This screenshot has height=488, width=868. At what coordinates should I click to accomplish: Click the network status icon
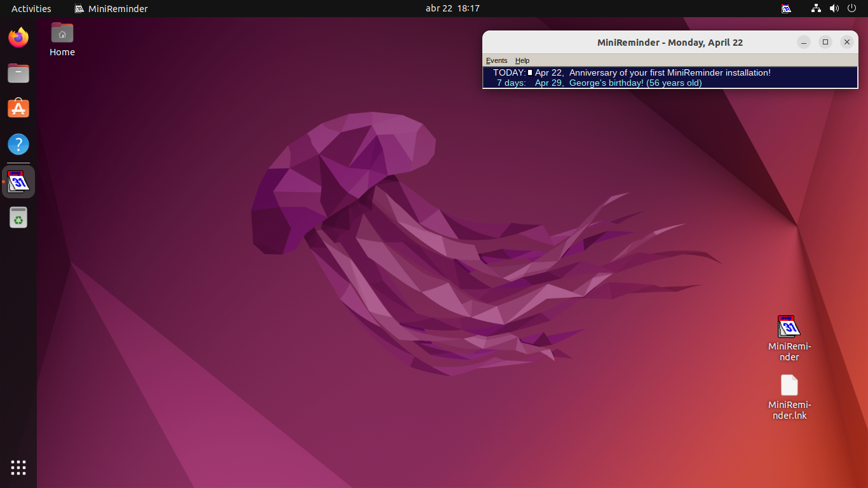click(x=817, y=8)
